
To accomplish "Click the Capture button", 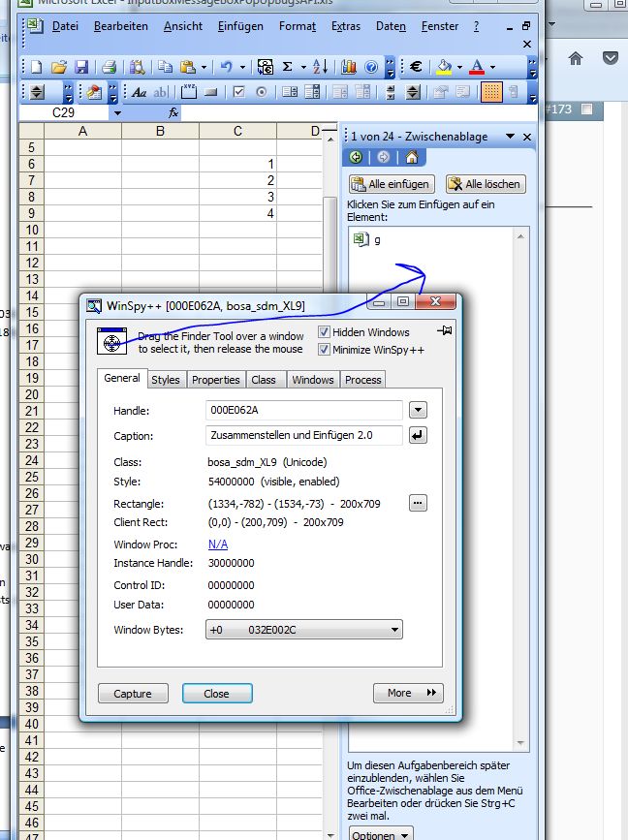I will coord(133,693).
